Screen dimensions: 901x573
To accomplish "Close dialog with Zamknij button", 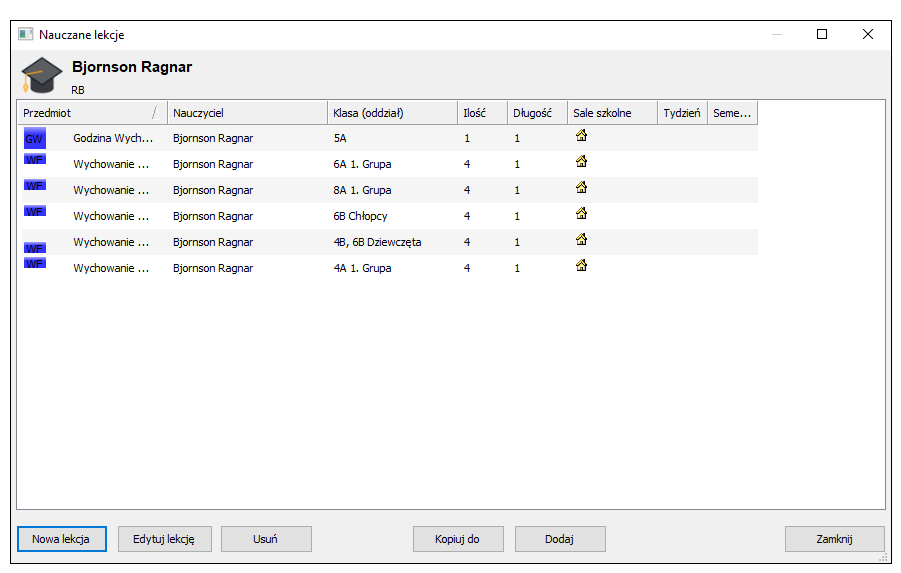I will tap(834, 539).
